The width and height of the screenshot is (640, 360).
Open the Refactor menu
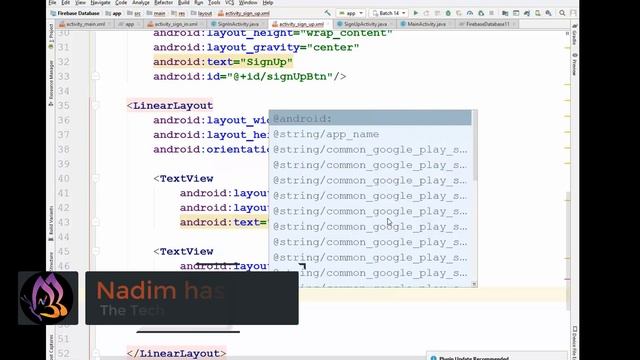[163, 2]
